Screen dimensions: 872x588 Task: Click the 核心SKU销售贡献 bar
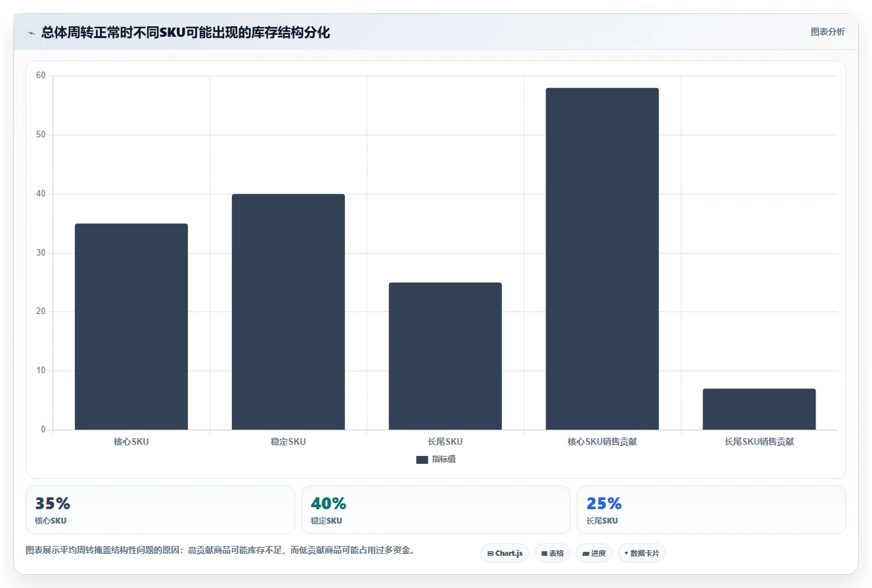tap(603, 259)
